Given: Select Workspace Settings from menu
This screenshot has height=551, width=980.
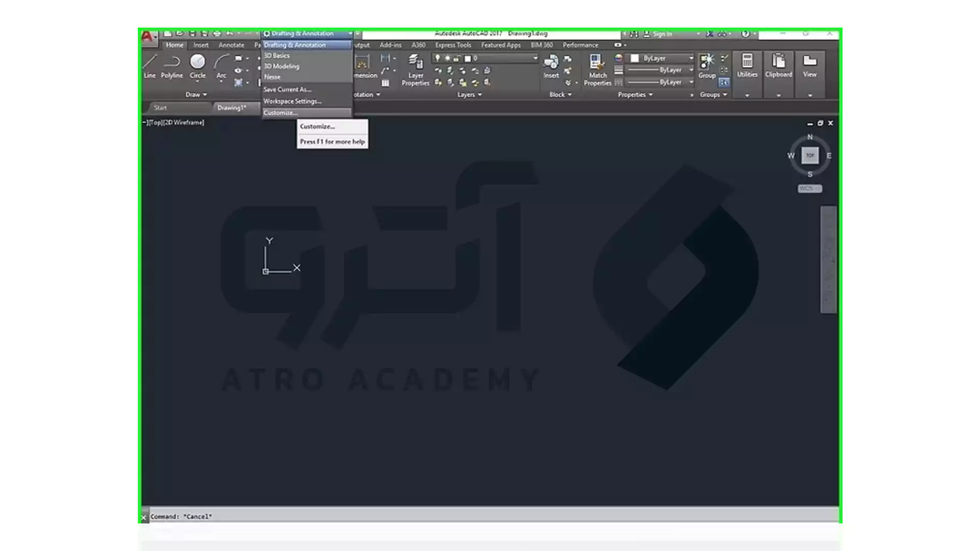Looking at the screenshot, I should coord(292,100).
